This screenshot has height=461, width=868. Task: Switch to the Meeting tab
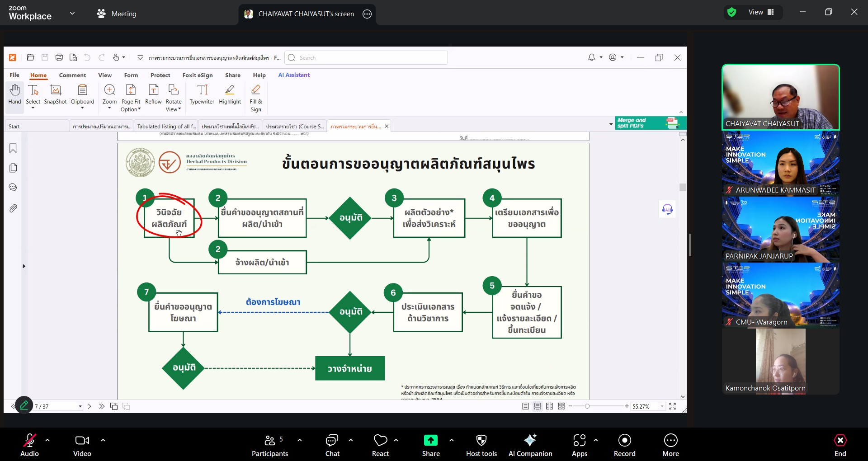coord(117,14)
